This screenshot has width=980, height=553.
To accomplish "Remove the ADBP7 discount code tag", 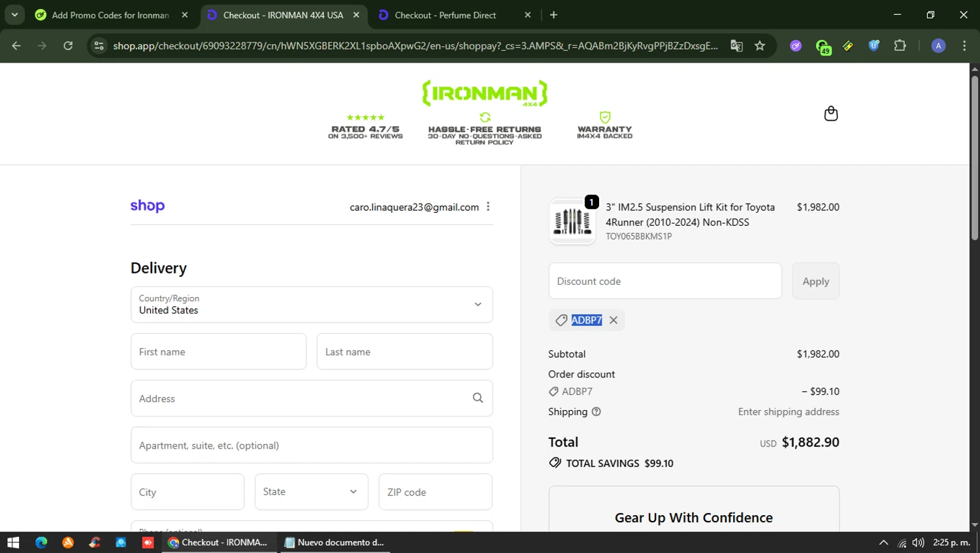I will [613, 320].
